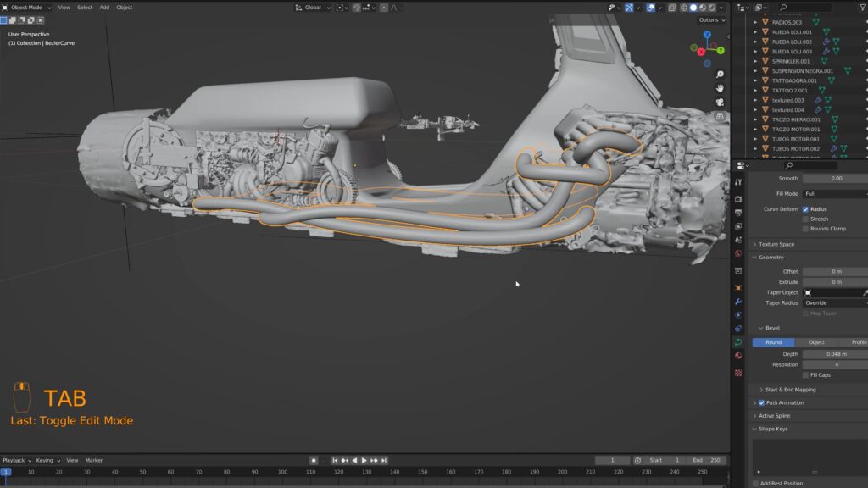Click the camera view icon near the gizmo
This screenshot has width=868, height=488.
pos(720,102)
